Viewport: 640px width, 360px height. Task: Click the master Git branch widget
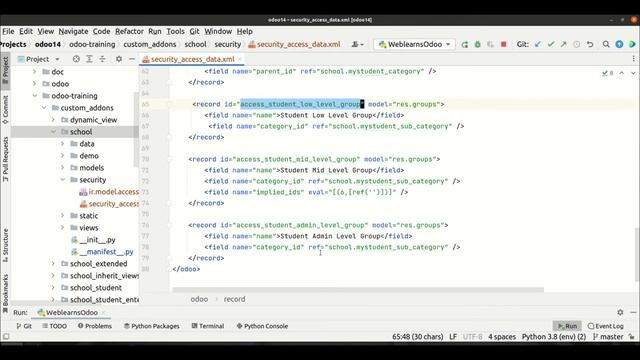click(608, 337)
